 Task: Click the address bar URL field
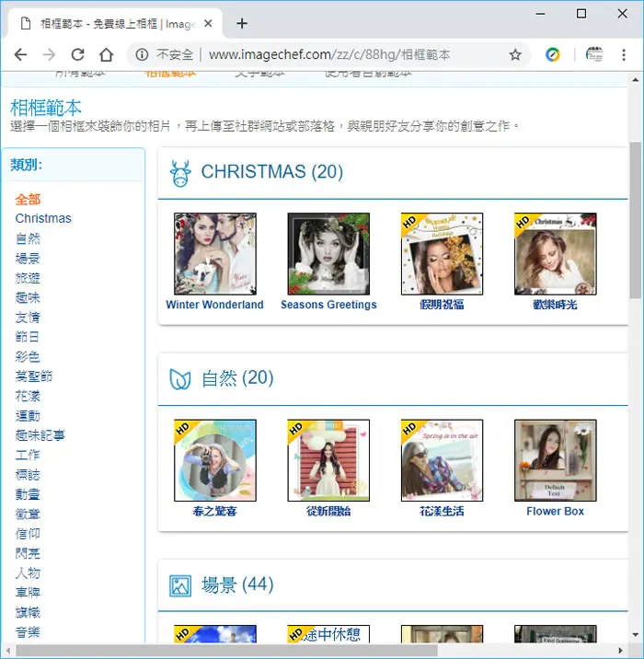tap(329, 54)
